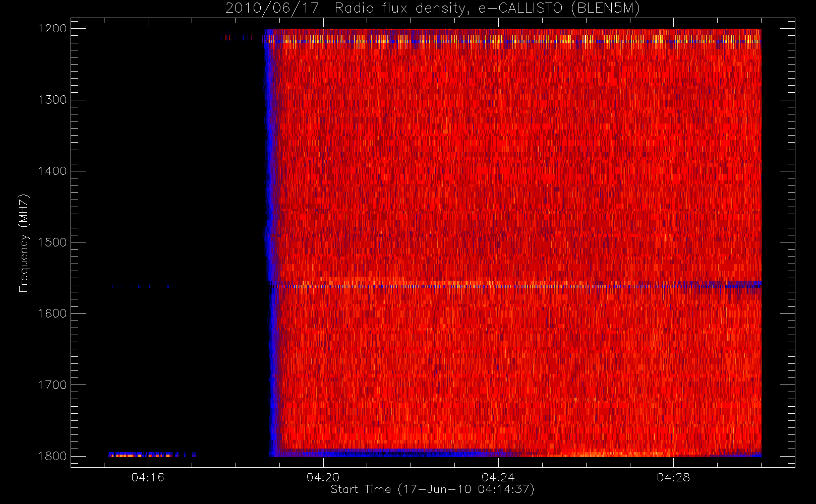
Task: Click the 'Frequency (MHz)' y-axis label
Action: coord(24,243)
